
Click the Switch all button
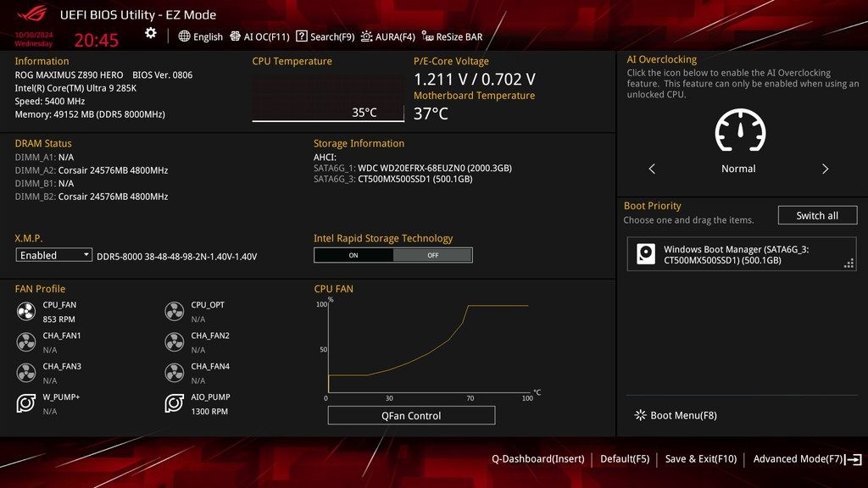pyautogui.click(x=817, y=215)
